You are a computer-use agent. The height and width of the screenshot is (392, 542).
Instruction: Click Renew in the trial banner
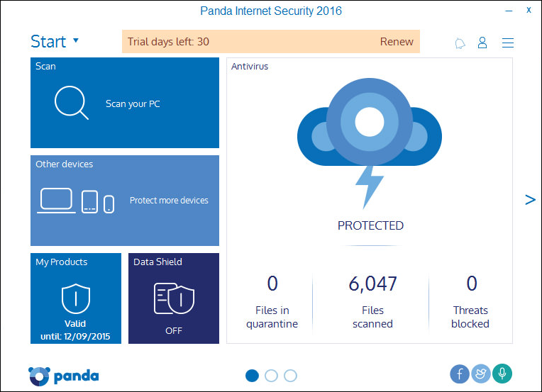coord(397,41)
